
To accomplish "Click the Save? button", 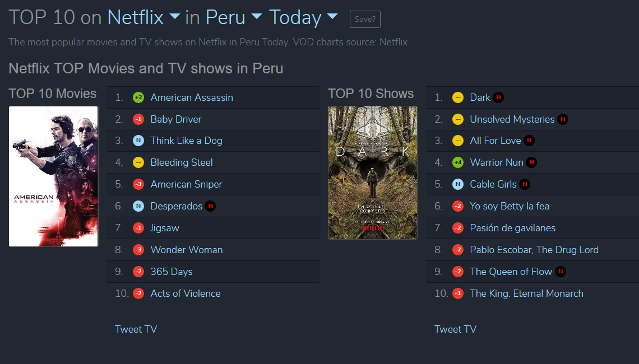I will point(365,19).
